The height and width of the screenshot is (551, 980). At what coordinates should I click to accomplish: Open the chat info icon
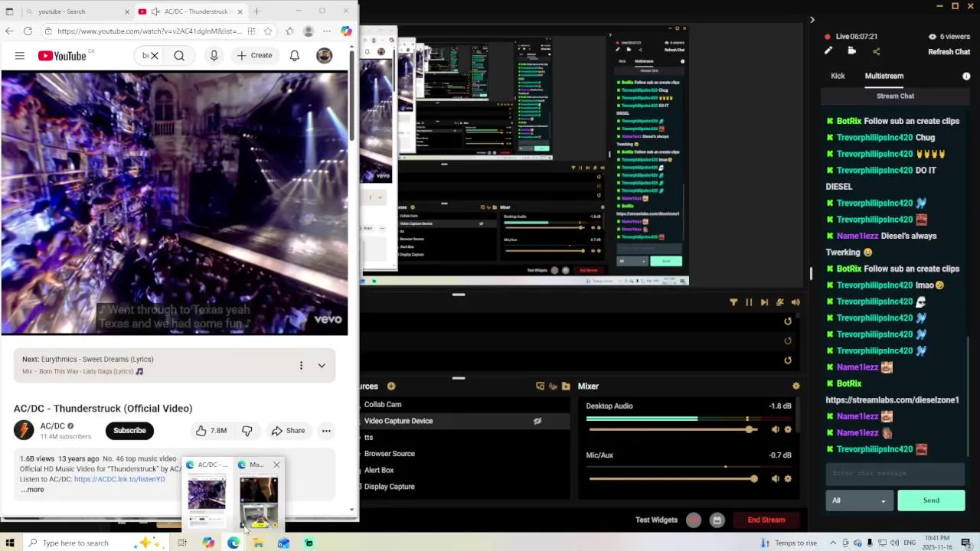(x=966, y=77)
